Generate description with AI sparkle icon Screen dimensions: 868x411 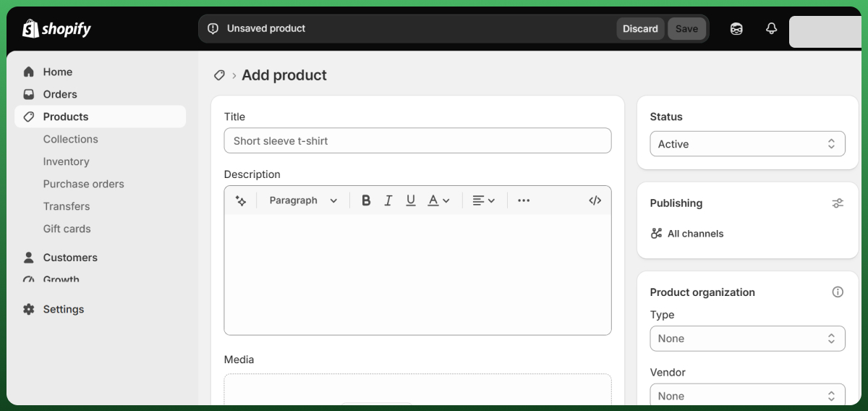pyautogui.click(x=241, y=200)
